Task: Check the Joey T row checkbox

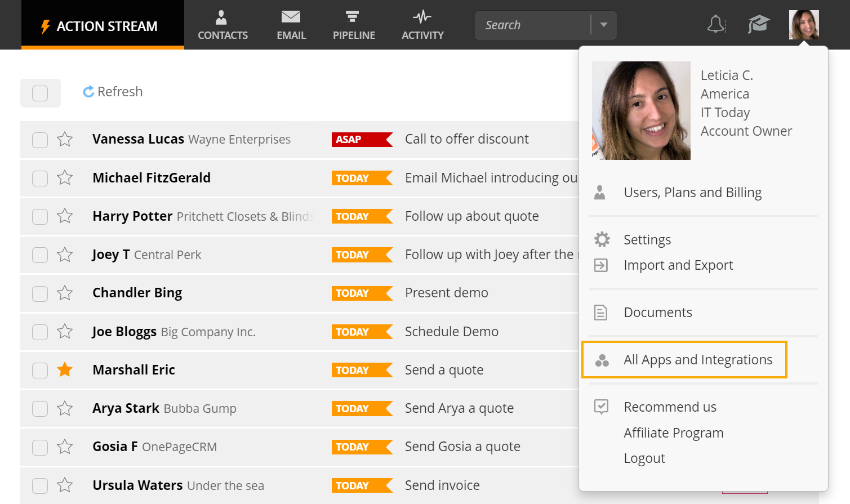Action: [40, 255]
